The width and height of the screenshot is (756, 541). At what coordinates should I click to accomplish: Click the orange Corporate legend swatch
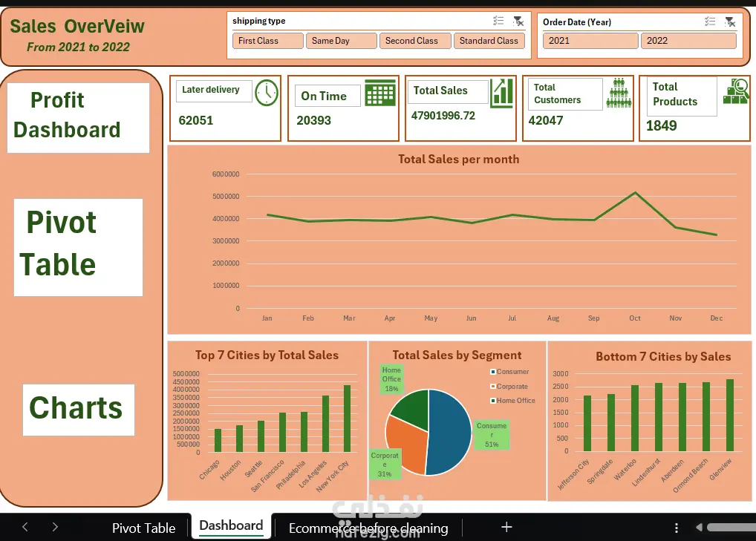(493, 387)
